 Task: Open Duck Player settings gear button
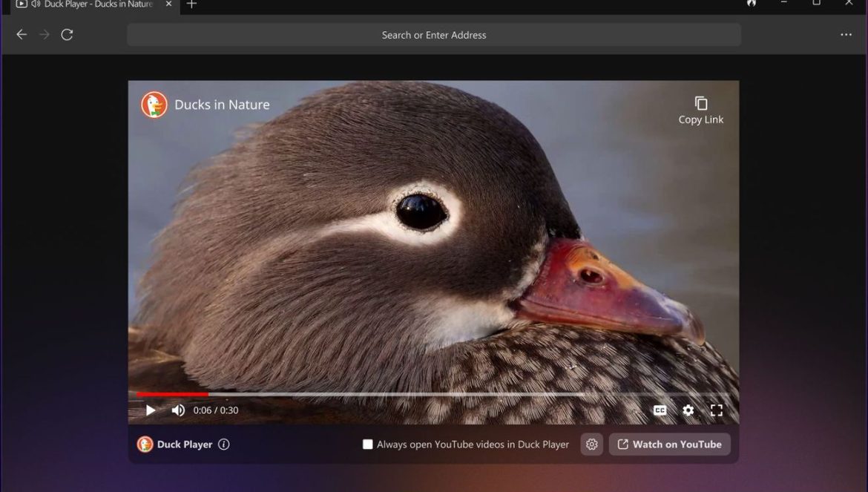(592, 444)
